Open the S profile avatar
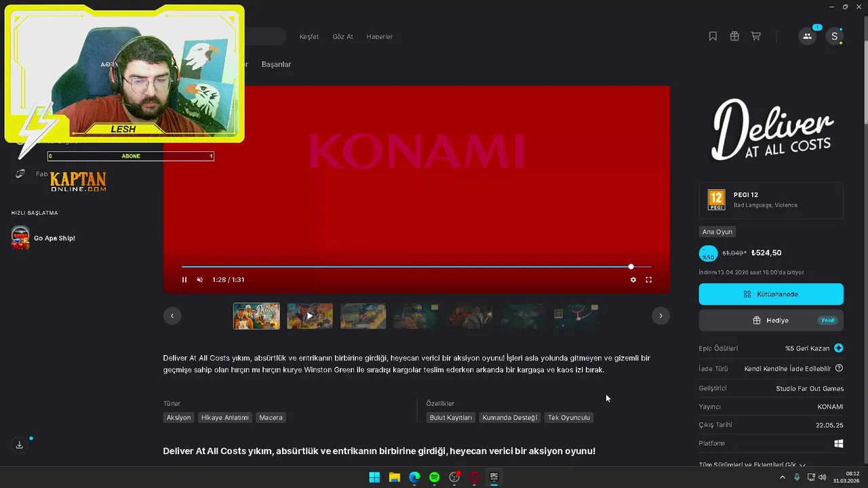Image resolution: width=868 pixels, height=488 pixels. [x=834, y=37]
